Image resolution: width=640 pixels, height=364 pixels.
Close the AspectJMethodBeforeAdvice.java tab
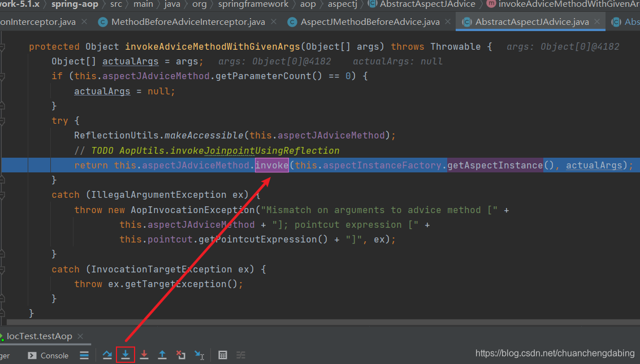[x=448, y=21]
